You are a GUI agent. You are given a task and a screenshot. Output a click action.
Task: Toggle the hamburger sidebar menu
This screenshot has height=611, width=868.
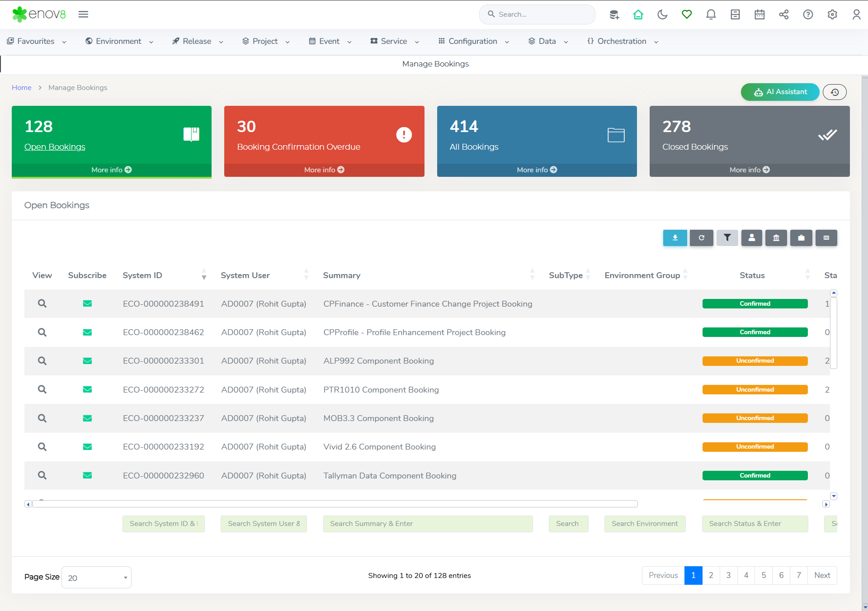tap(83, 14)
